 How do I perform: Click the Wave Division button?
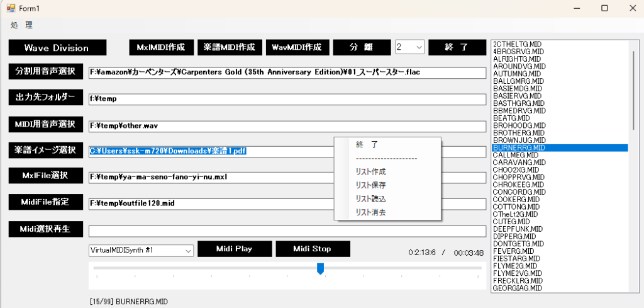point(57,48)
